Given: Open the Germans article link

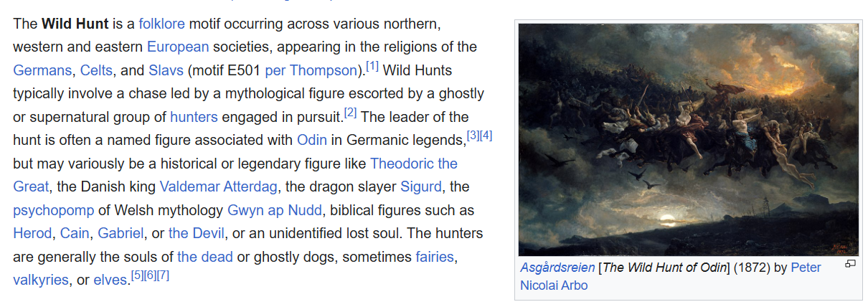Looking at the screenshot, I should point(43,70).
